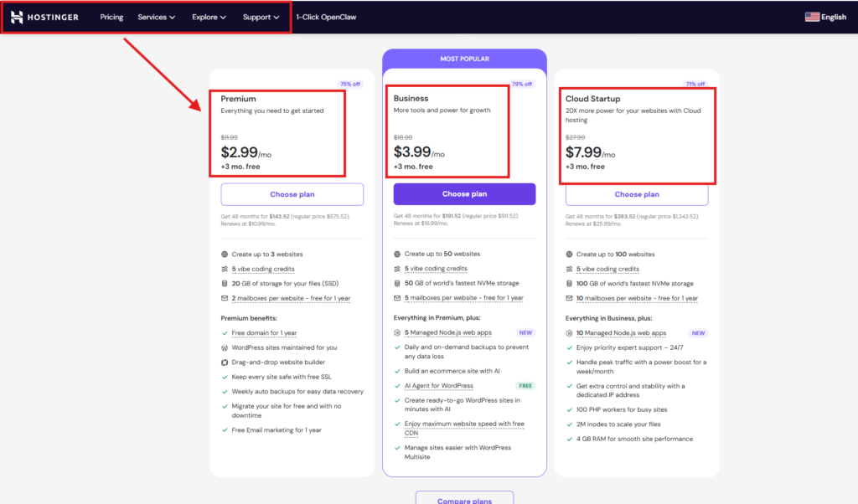Choose the Premium plan

[292, 194]
